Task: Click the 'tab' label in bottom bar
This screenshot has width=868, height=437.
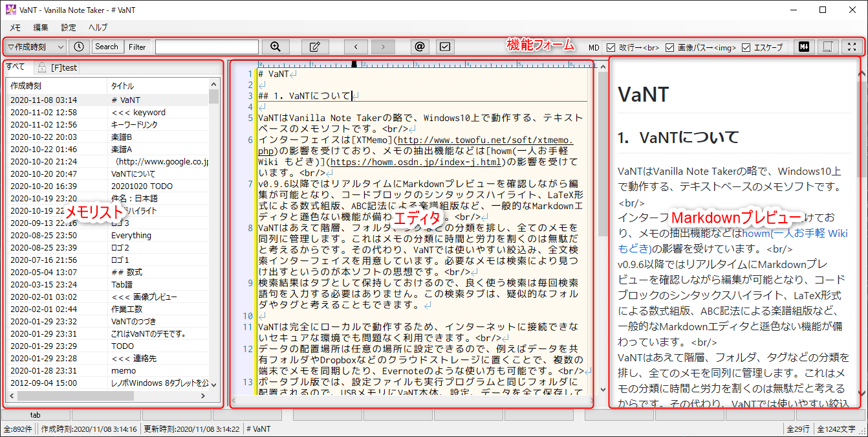Action: tap(35, 414)
